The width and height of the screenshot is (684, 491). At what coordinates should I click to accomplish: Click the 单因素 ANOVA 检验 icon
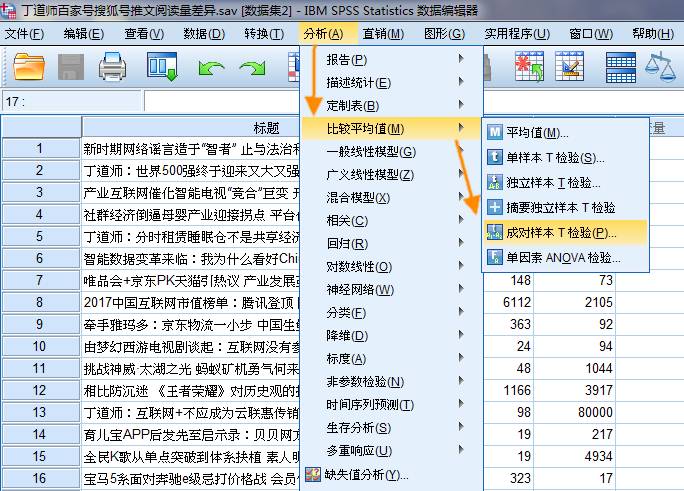pyautogui.click(x=495, y=257)
